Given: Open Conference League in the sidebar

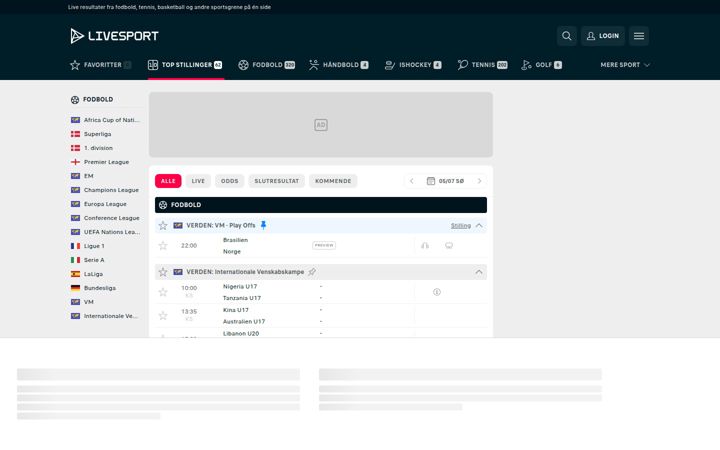Looking at the screenshot, I should [x=105, y=218].
